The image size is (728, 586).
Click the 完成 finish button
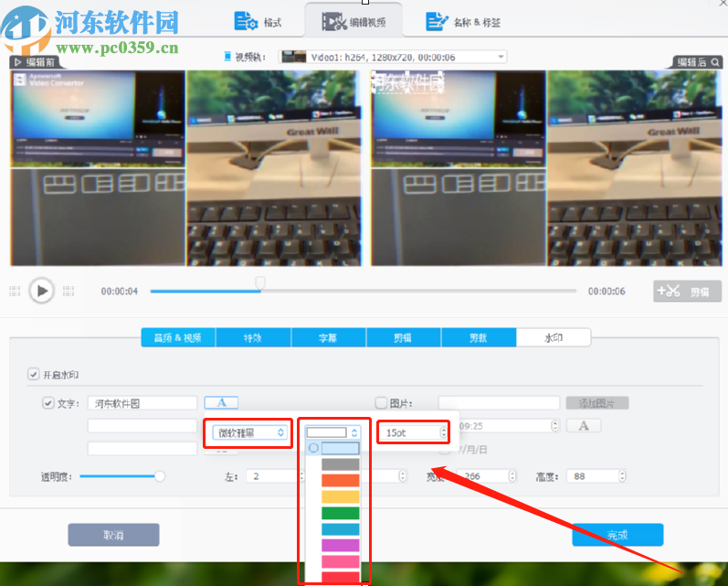(x=617, y=535)
